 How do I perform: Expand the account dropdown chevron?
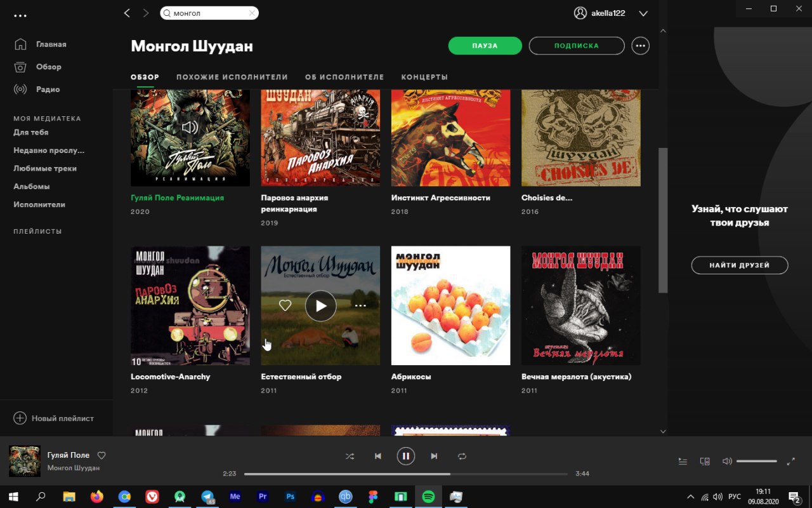tap(643, 13)
